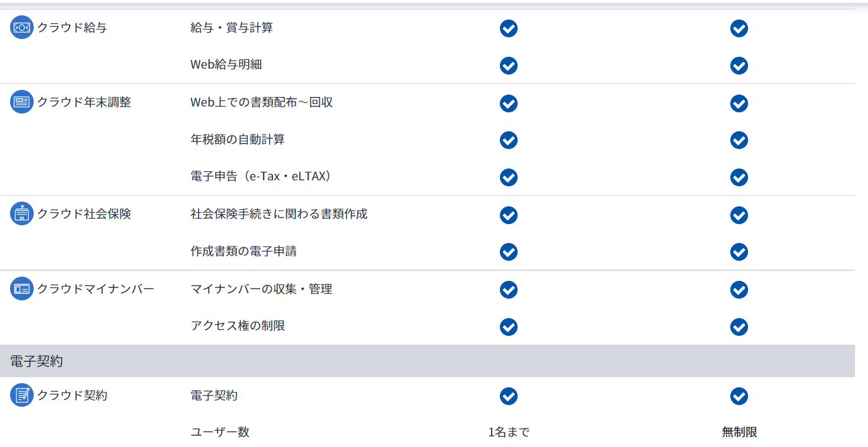Click the クラウド年末調整 document icon
Image resolution: width=868 pixels, height=447 pixels.
(x=22, y=102)
